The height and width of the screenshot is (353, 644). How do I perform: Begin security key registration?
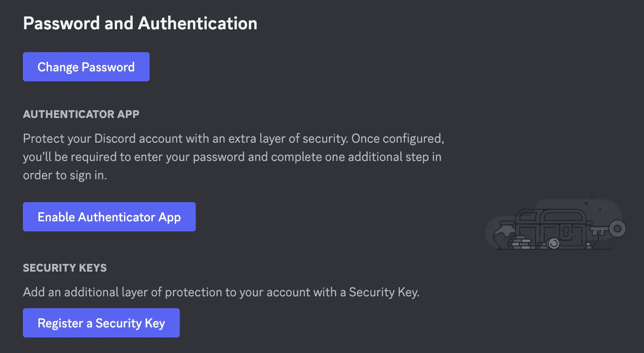(101, 323)
